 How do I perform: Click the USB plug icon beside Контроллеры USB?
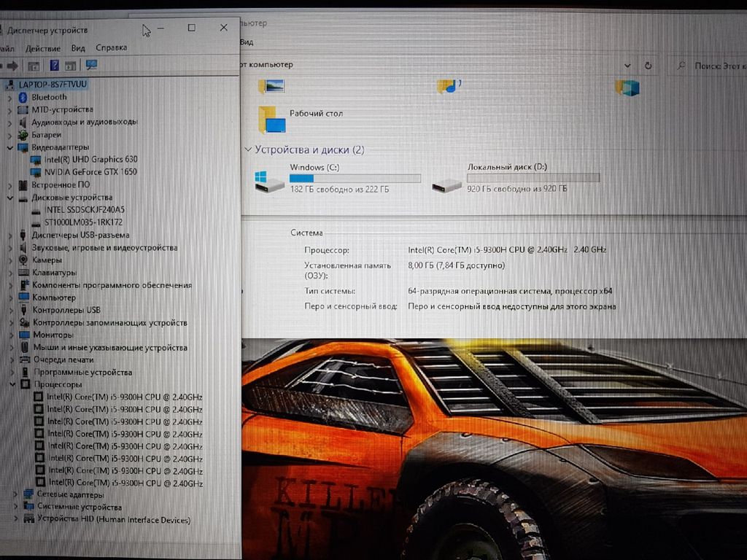pyautogui.click(x=23, y=310)
